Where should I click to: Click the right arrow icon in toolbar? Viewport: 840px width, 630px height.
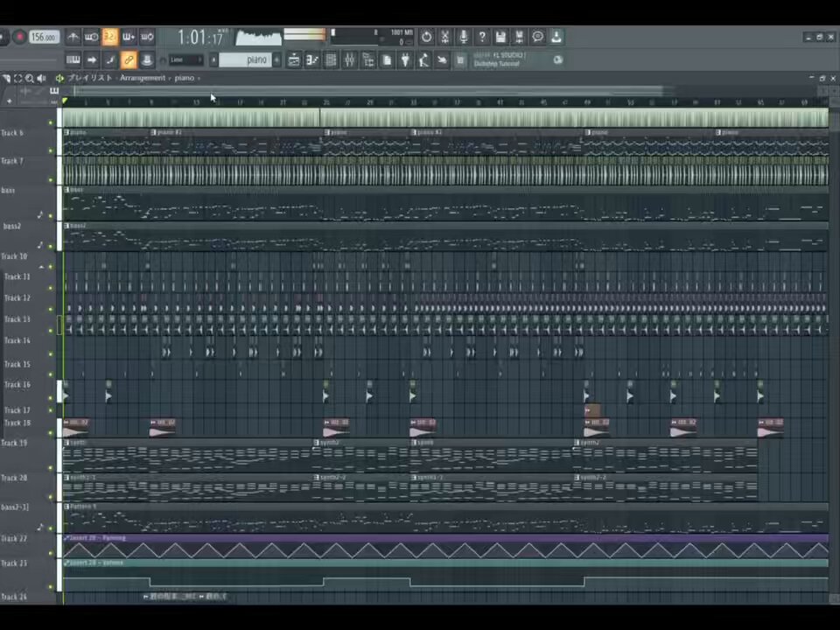click(92, 59)
